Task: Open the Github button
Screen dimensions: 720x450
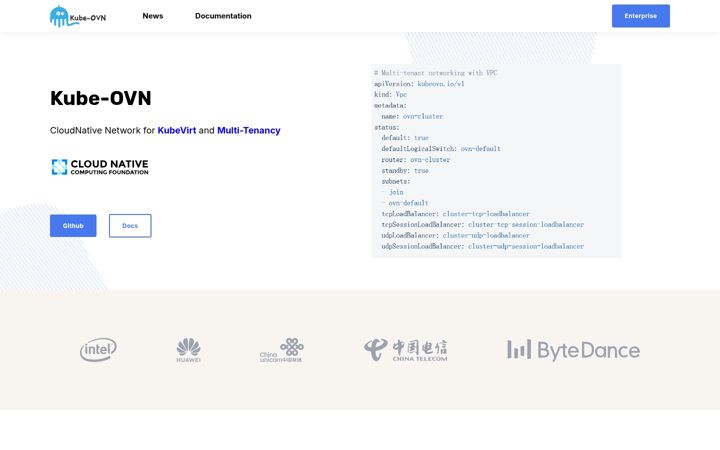Action: coord(73,226)
